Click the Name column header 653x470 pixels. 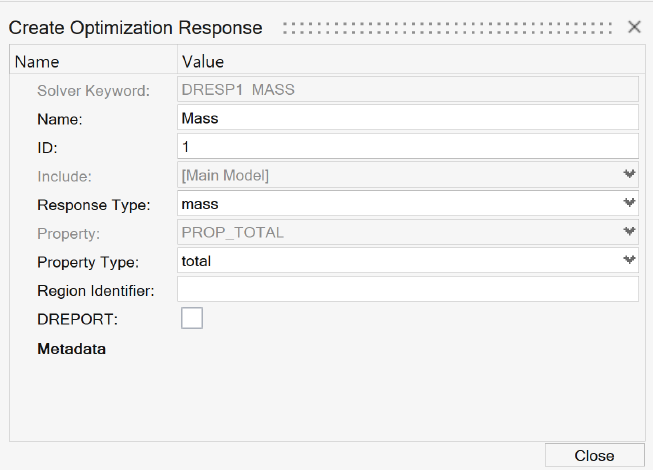37,62
